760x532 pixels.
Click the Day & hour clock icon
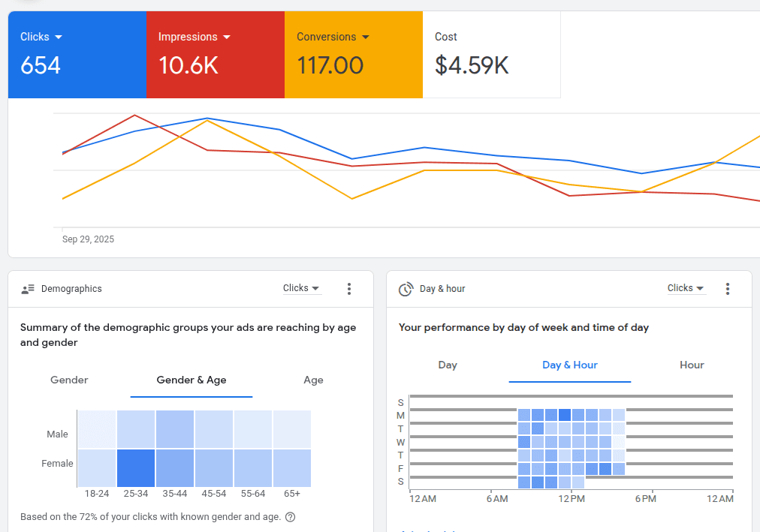pyautogui.click(x=406, y=288)
